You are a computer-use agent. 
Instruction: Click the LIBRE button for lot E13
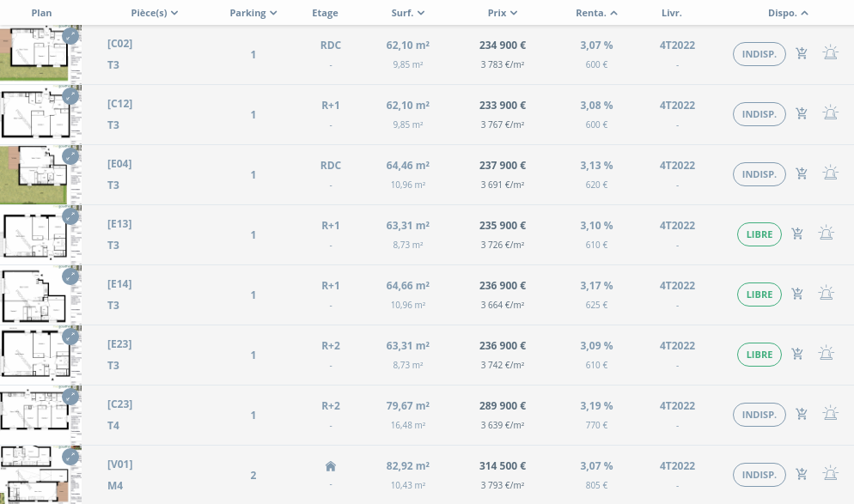click(x=759, y=234)
